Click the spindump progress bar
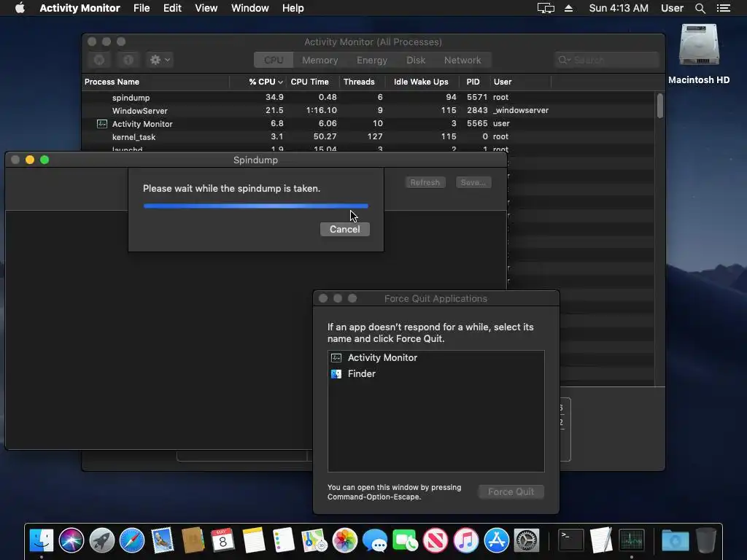 click(x=256, y=206)
